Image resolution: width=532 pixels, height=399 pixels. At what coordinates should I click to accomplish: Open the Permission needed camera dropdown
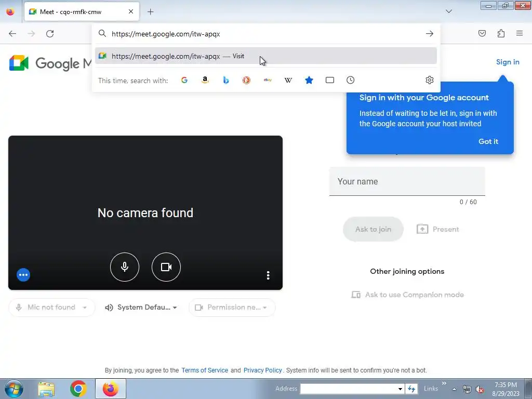click(232, 308)
